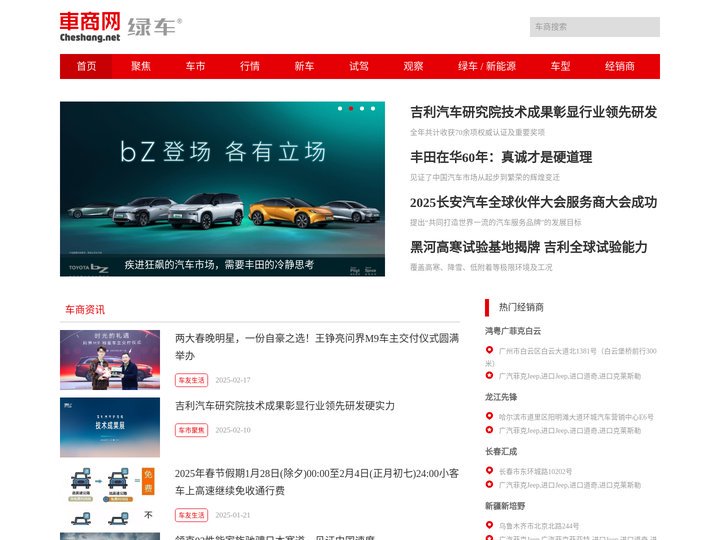Image resolution: width=720 pixels, height=540 pixels.
Task: Open the 车型 menu item
Action: click(x=560, y=66)
